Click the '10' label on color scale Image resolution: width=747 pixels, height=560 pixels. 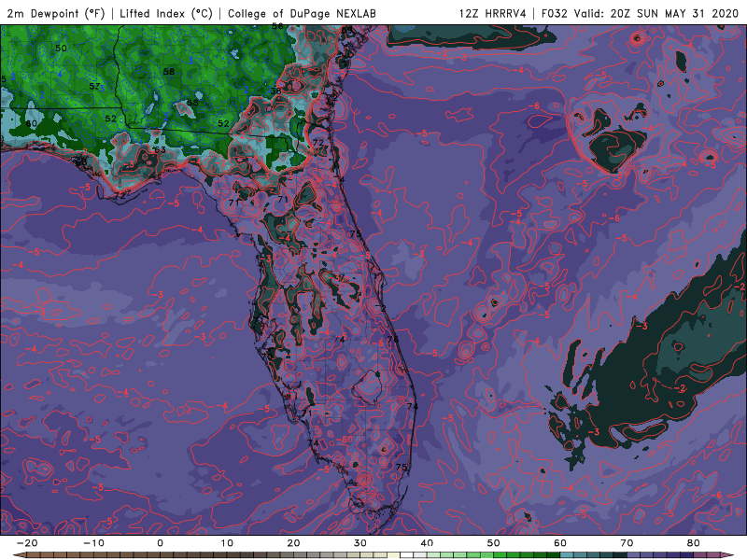227,543
